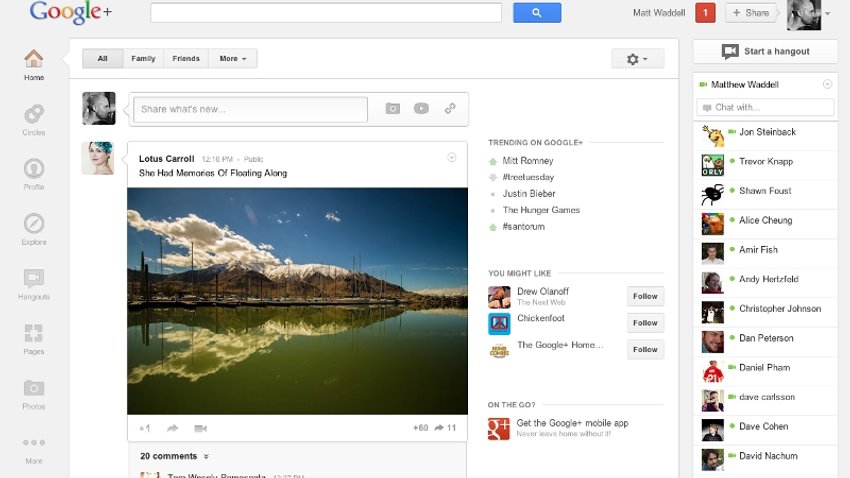Open Profile in the left sidebar
Viewport: 850px width, 478px height.
coord(34,175)
